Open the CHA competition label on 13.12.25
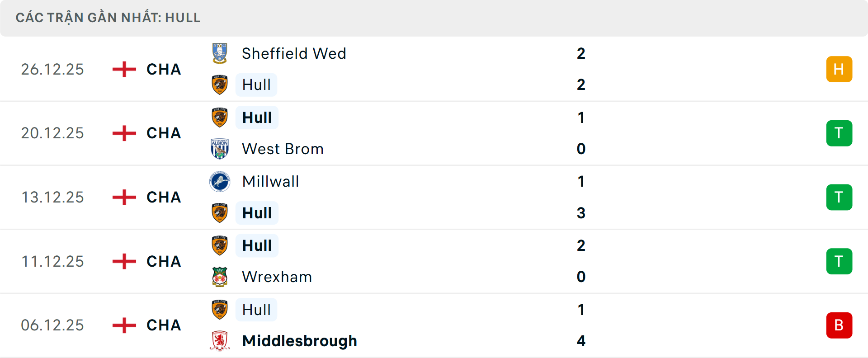Screen dimensions: 868x358 (x=163, y=197)
